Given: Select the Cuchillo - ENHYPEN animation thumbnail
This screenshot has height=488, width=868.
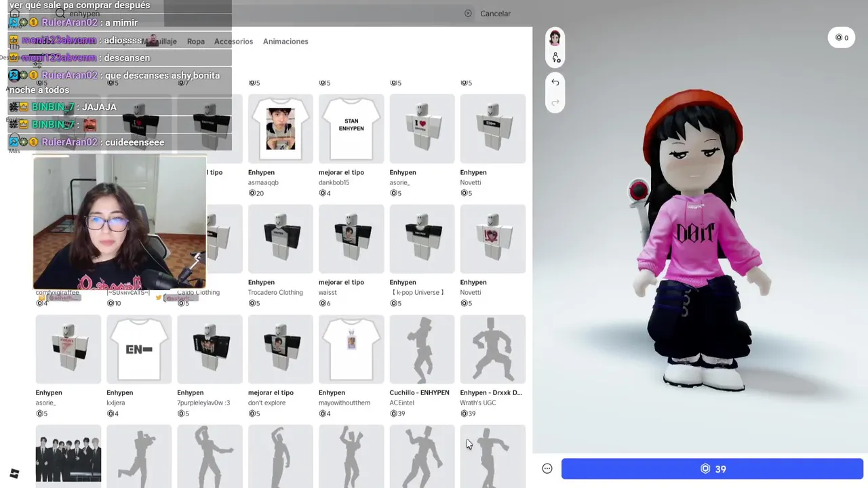Looking at the screenshot, I should pos(422,349).
